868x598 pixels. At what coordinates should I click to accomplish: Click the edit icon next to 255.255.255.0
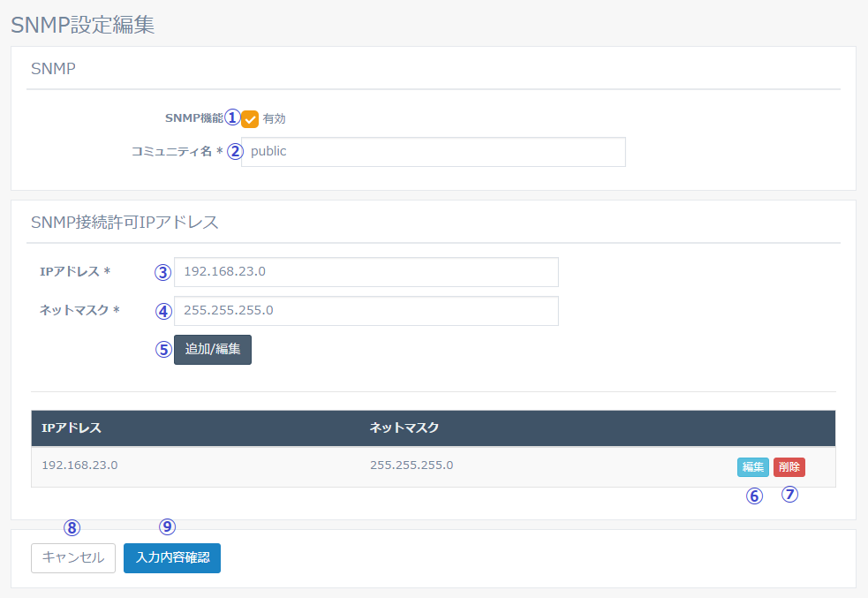pyautogui.click(x=752, y=466)
